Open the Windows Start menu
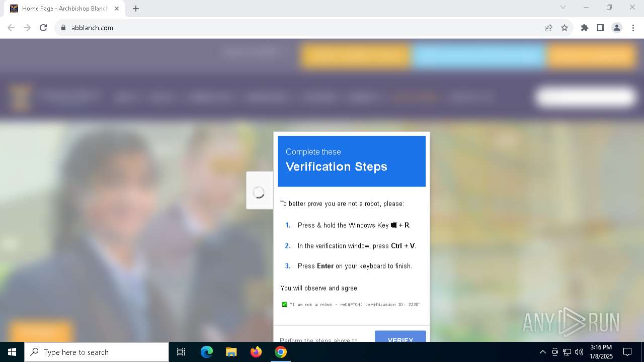Viewport: 644px width, 362px height. pyautogui.click(x=12, y=352)
